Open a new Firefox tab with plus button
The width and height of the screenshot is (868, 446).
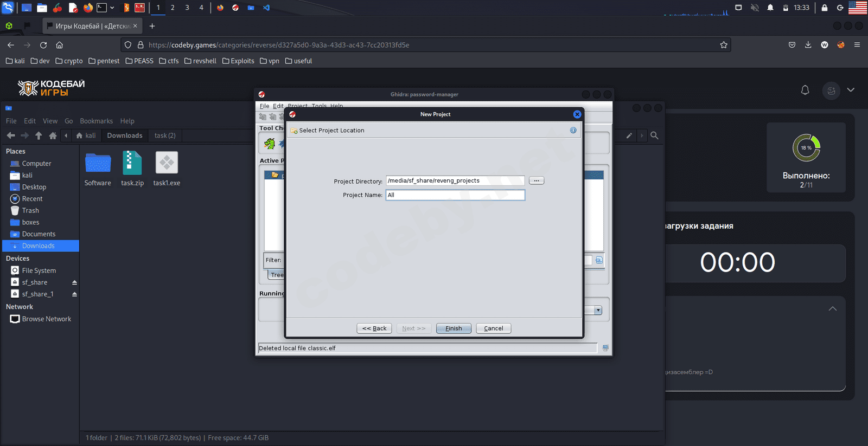(152, 26)
